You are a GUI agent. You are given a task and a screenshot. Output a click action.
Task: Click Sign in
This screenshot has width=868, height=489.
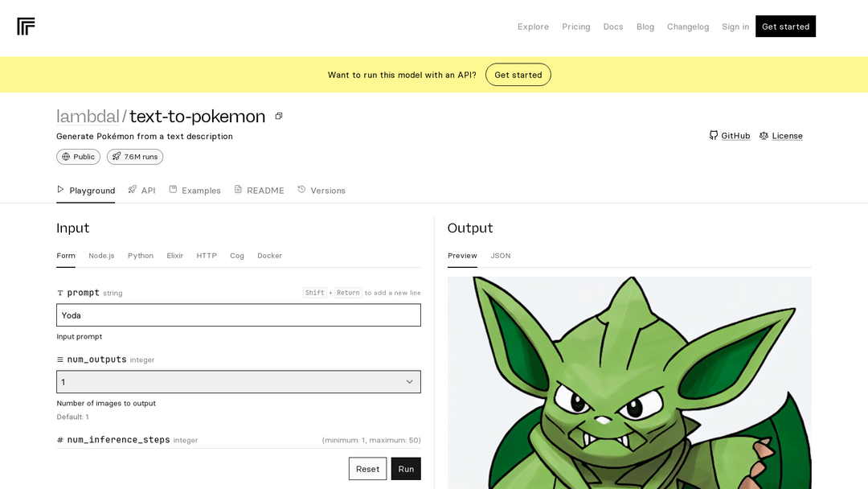pos(735,27)
